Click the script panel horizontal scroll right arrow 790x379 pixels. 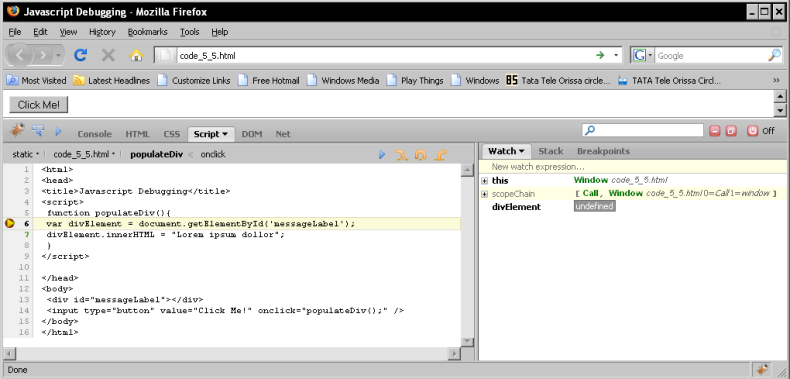[x=454, y=353]
